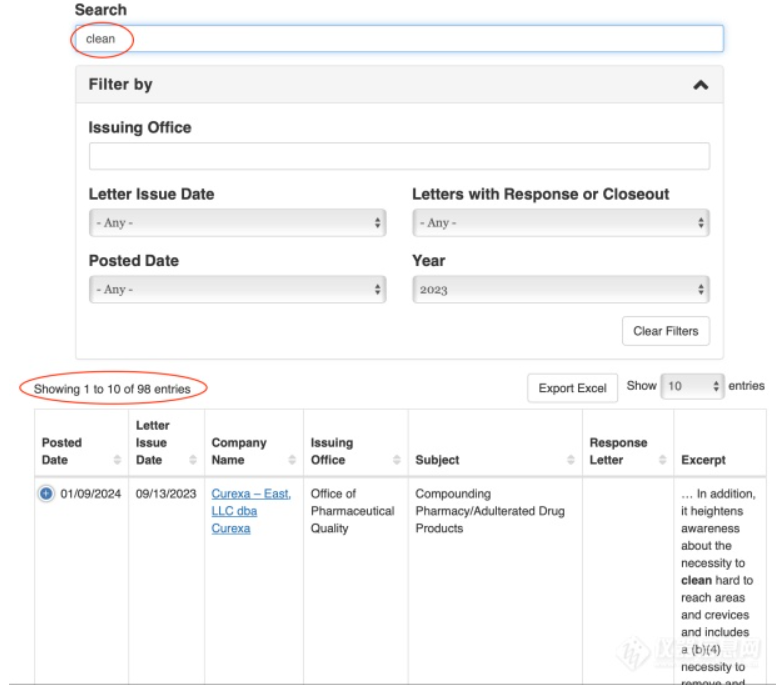Click the Clear Filters button
This screenshot has height=685, width=776.
pyautogui.click(x=665, y=331)
